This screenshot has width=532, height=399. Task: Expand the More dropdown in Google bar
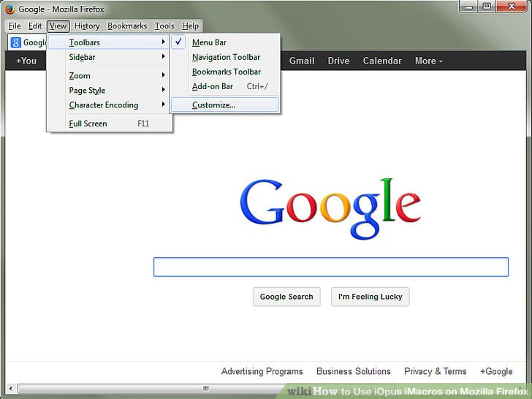point(428,61)
